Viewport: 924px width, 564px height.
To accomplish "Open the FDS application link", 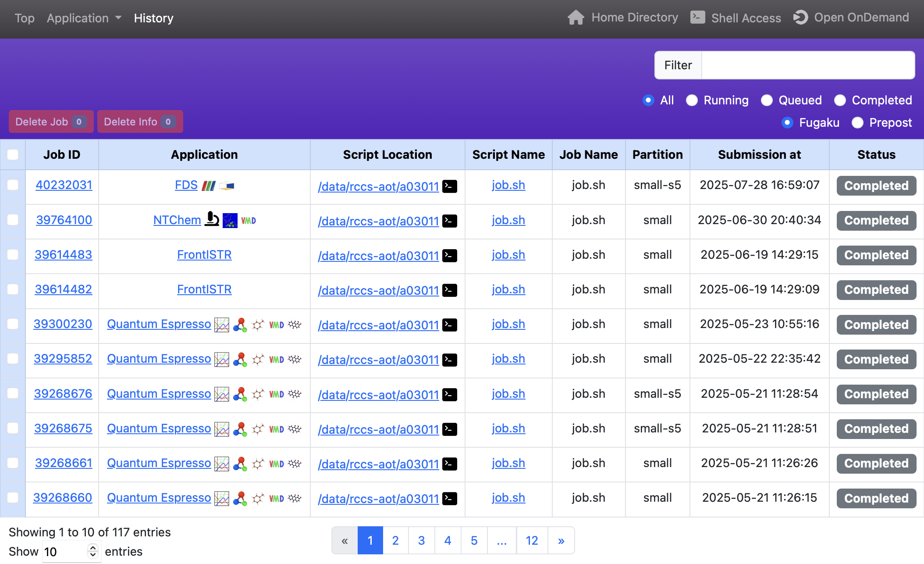I will (186, 185).
